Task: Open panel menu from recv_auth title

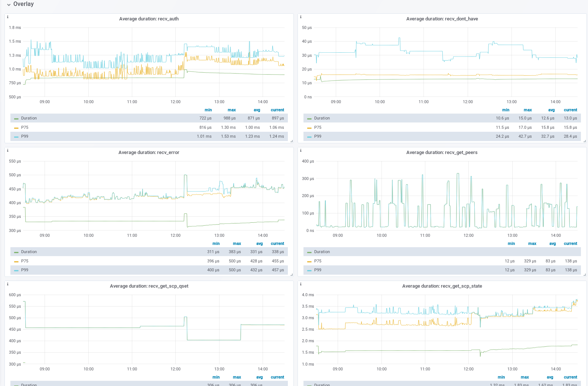Action: (x=149, y=19)
